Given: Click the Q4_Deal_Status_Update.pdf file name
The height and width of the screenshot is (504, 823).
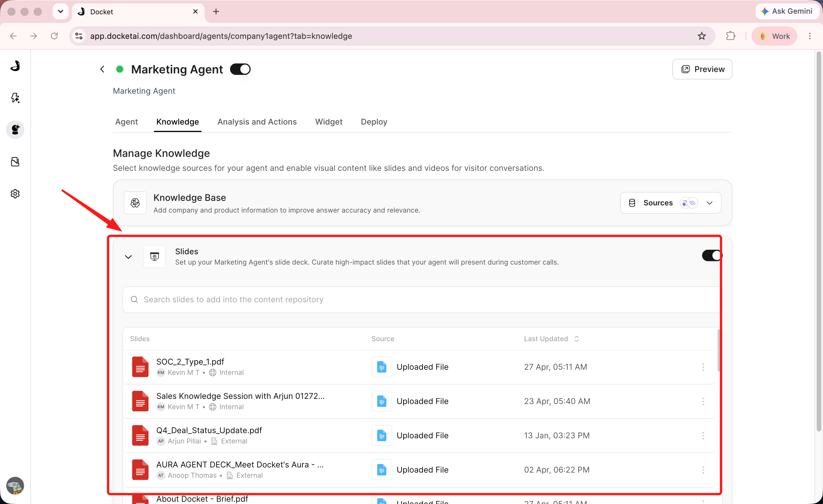Looking at the screenshot, I should pos(209,430).
